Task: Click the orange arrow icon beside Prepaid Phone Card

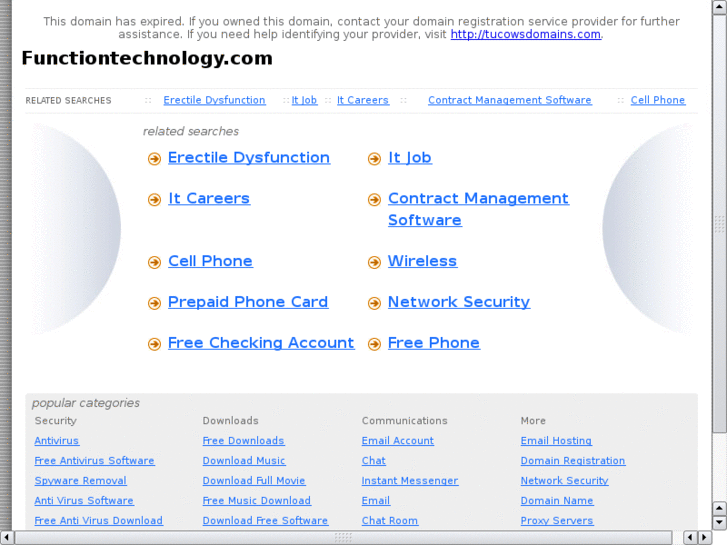Action: (154, 304)
